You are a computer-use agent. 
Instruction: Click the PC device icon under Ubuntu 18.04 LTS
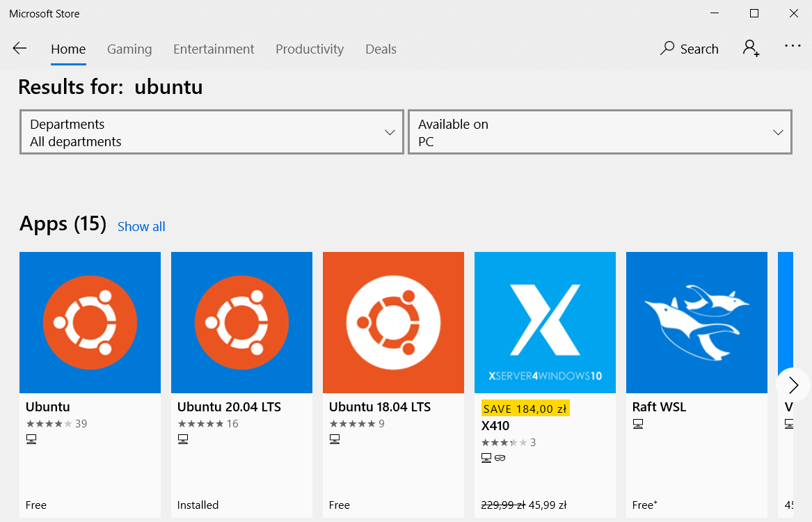pos(335,439)
